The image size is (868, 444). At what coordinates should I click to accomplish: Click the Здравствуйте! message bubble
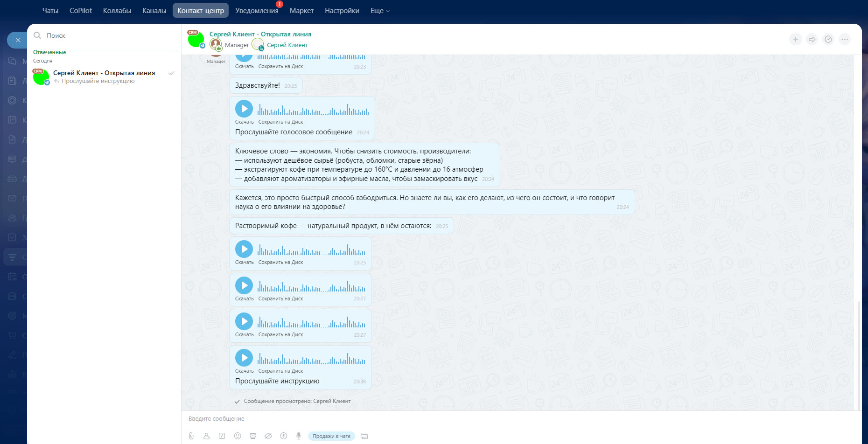click(266, 85)
